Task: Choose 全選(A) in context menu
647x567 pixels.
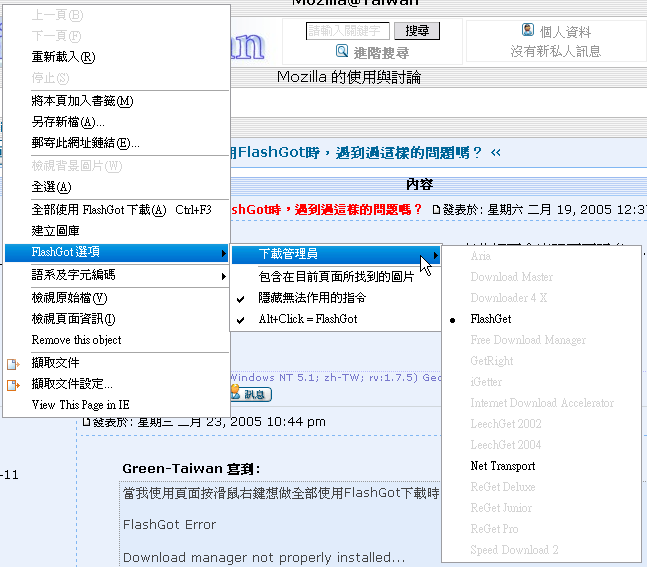Action: [116, 187]
